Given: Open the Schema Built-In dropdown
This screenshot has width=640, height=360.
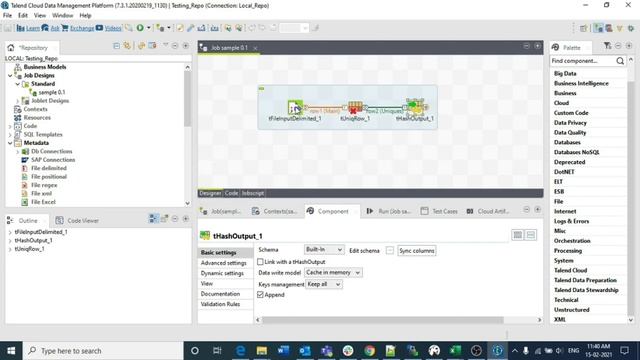Looking at the screenshot, I should pyautogui.click(x=324, y=249).
